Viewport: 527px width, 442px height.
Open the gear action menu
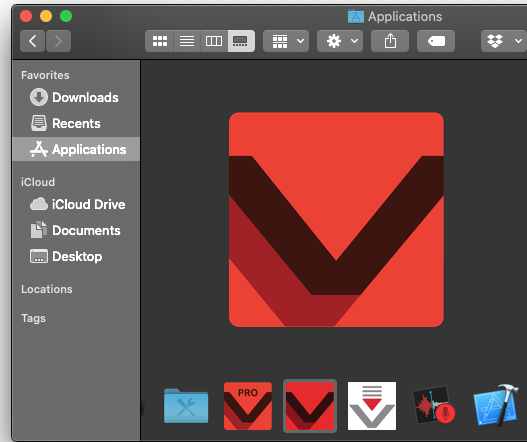click(x=340, y=41)
